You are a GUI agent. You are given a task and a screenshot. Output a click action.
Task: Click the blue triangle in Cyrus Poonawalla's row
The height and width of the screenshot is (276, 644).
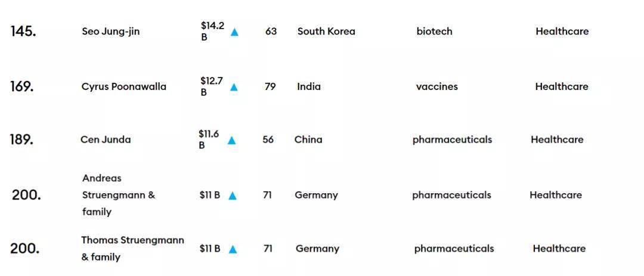coord(234,87)
